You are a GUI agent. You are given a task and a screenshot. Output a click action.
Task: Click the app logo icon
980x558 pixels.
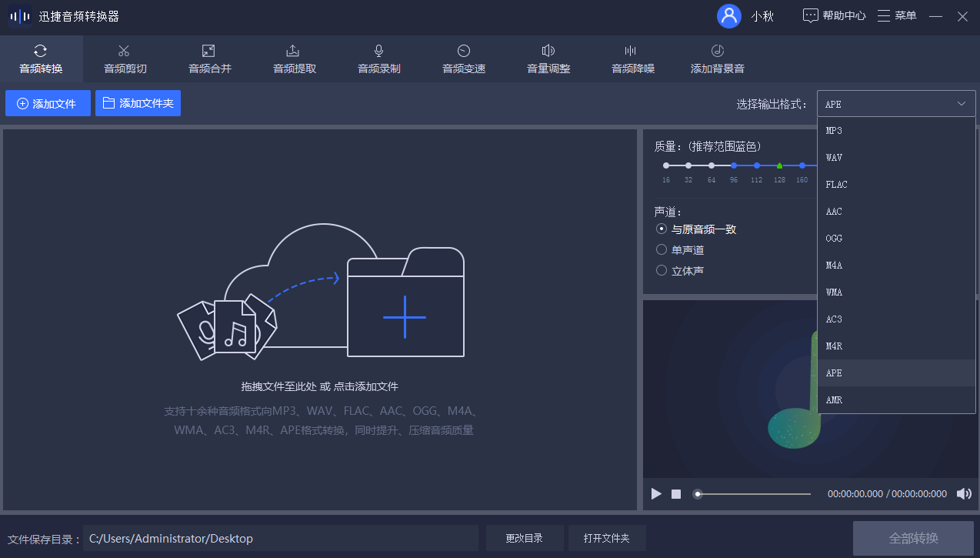tap(19, 16)
